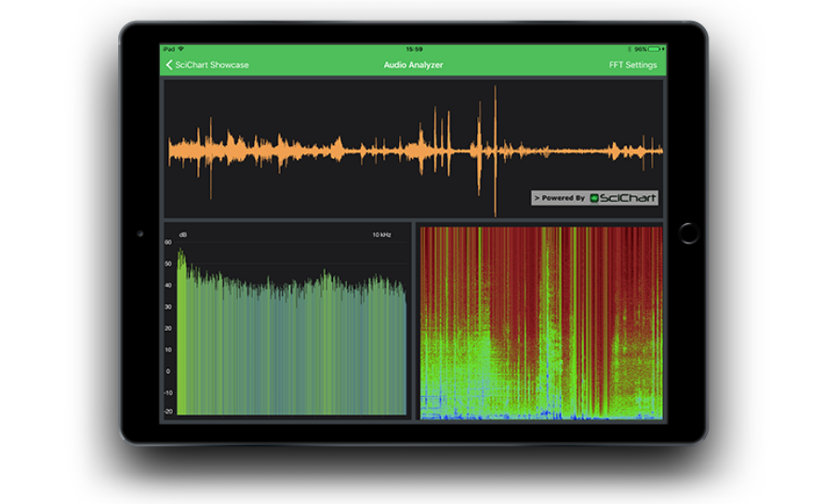Click the SciChart logo in the watermark

(623, 198)
